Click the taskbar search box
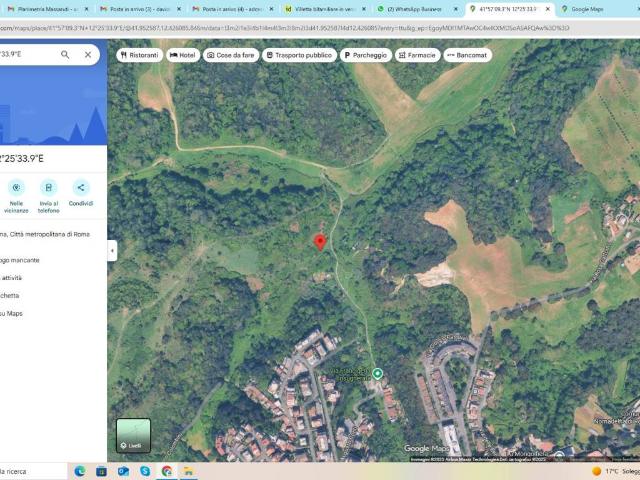The width and height of the screenshot is (640, 480). (33, 471)
